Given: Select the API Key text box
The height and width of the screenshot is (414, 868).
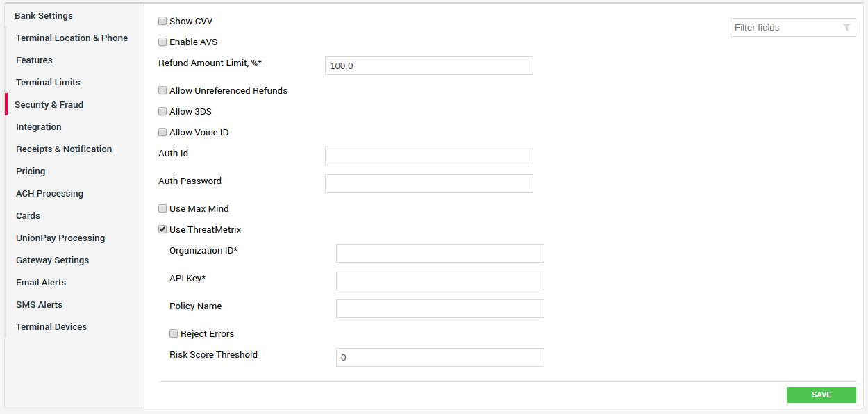Looking at the screenshot, I should click(440, 281).
